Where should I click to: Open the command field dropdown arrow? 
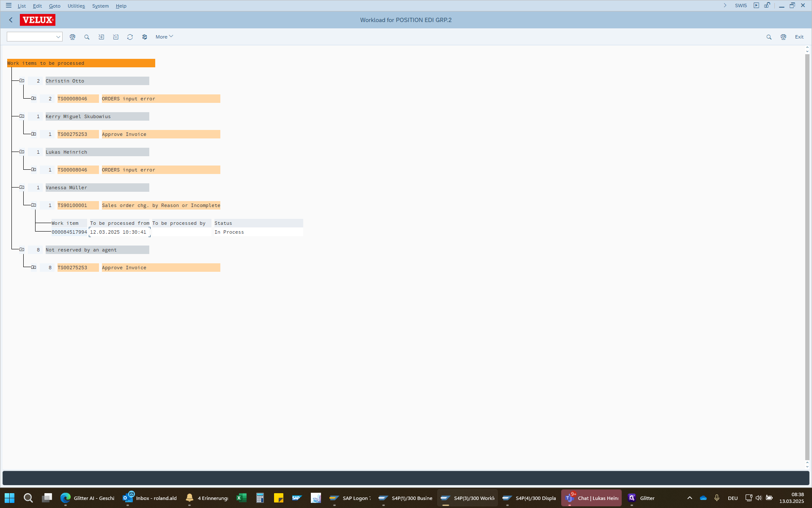(x=58, y=37)
